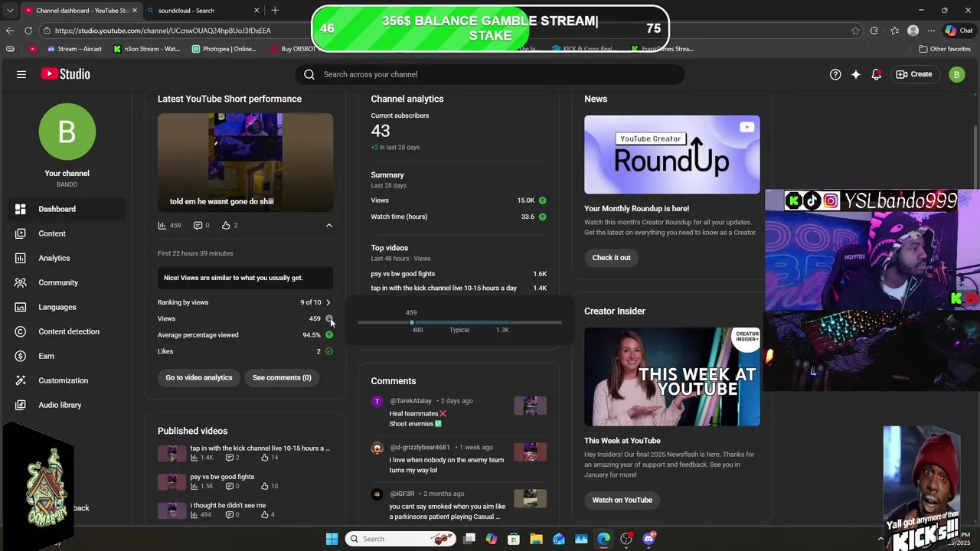Viewport: 980px width, 551px height.
Task: Click See comments (0) button
Action: click(282, 377)
